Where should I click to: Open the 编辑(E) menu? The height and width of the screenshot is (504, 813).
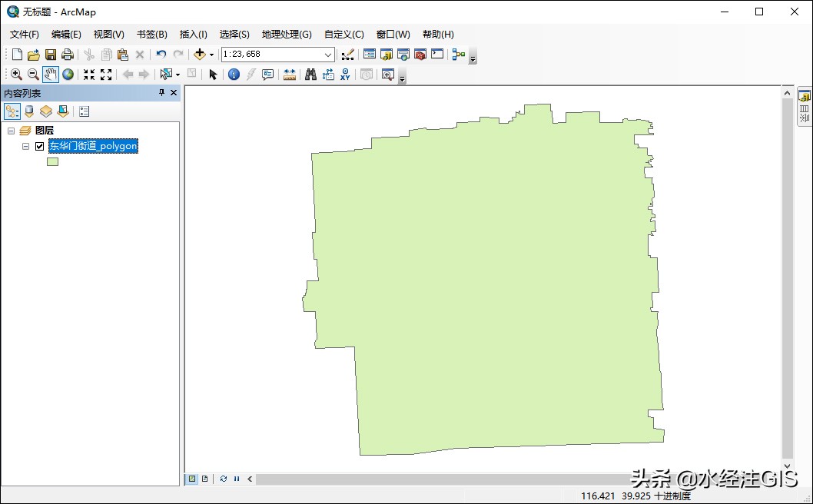[66, 35]
